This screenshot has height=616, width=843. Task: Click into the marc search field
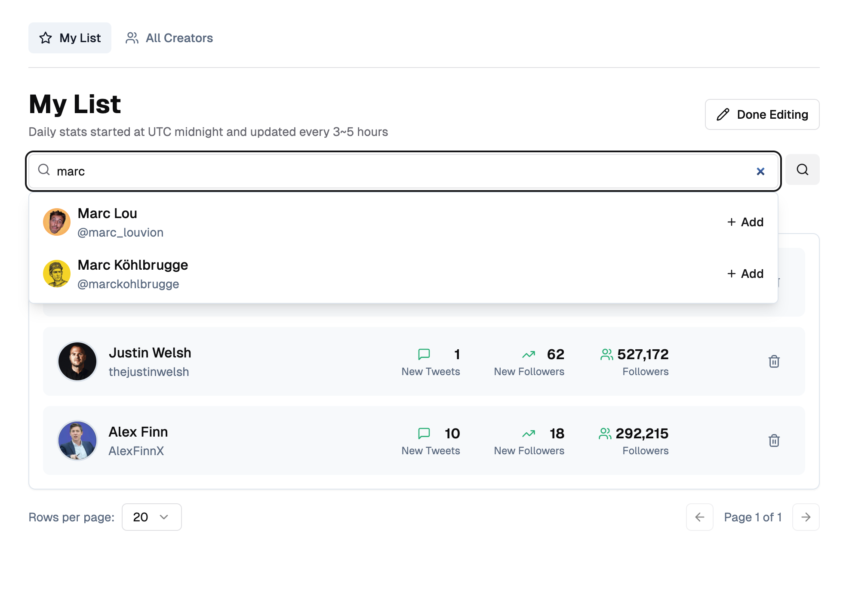tap(403, 171)
